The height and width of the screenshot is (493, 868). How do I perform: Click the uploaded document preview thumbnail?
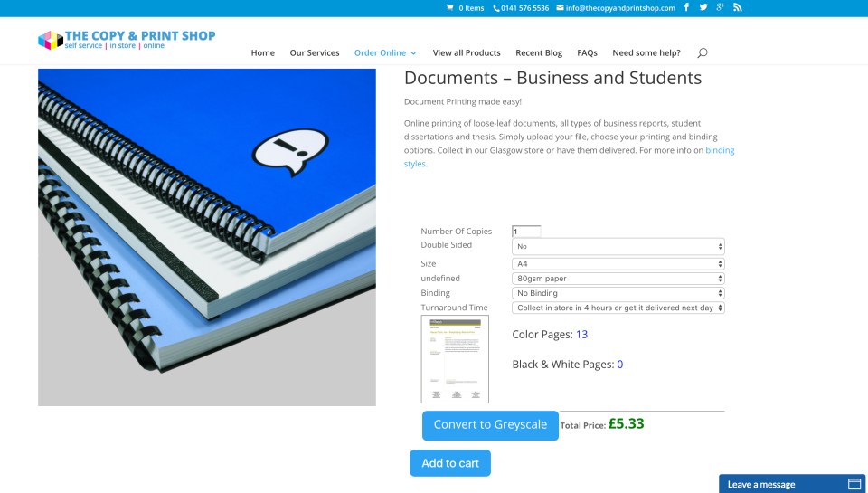[455, 359]
